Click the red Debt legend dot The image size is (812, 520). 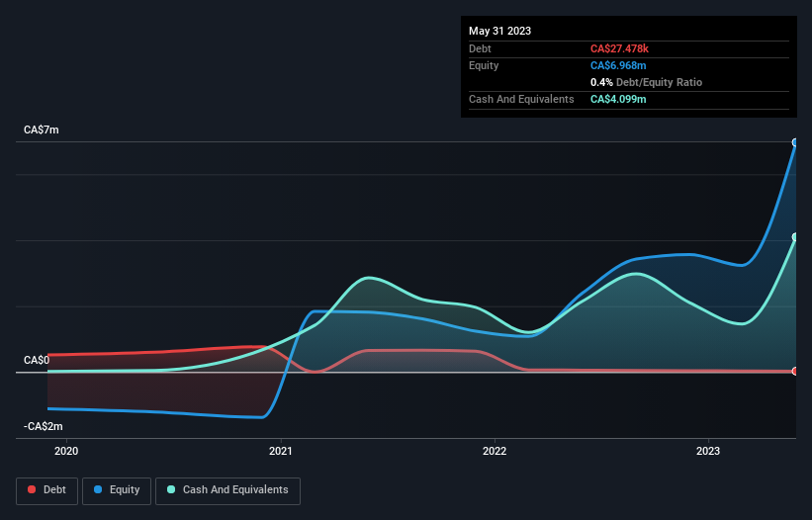click(x=32, y=489)
